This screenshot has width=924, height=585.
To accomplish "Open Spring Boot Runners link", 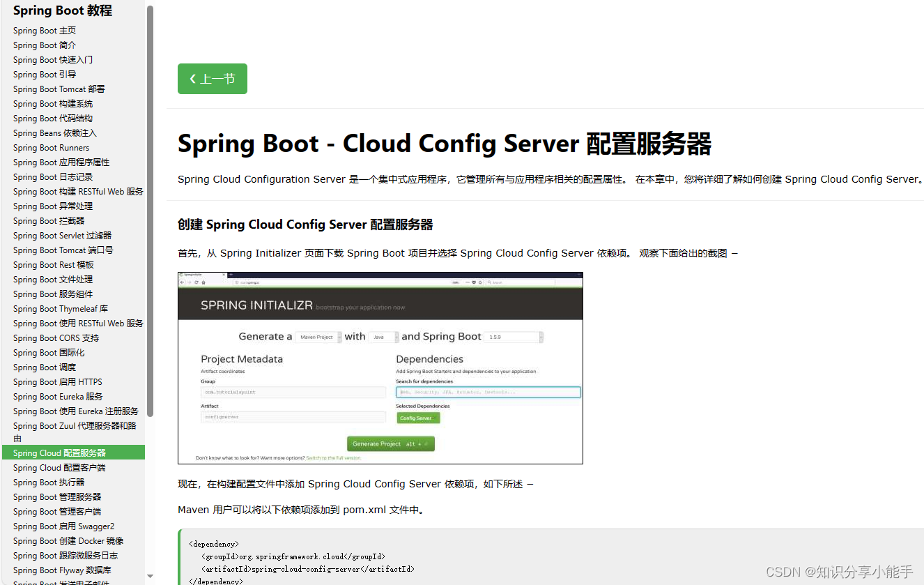I will coord(52,148).
